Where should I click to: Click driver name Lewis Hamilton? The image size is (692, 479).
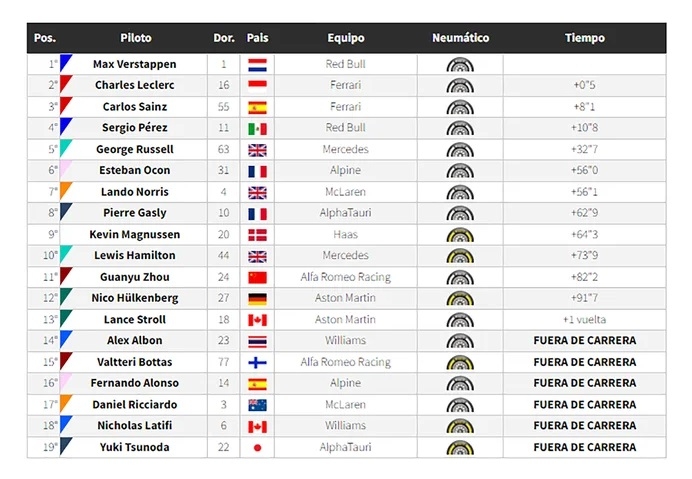[136, 256]
